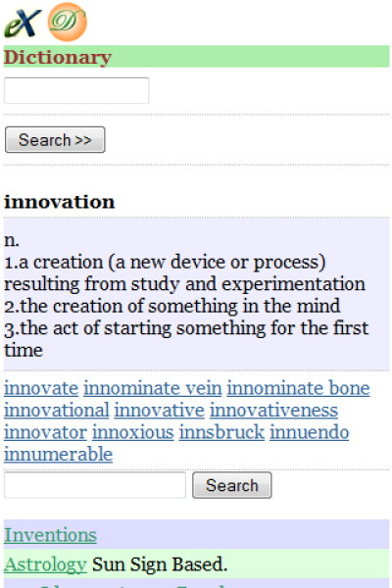The width and height of the screenshot is (392, 588).
Task: Click the eX logo icon
Action: tap(23, 23)
